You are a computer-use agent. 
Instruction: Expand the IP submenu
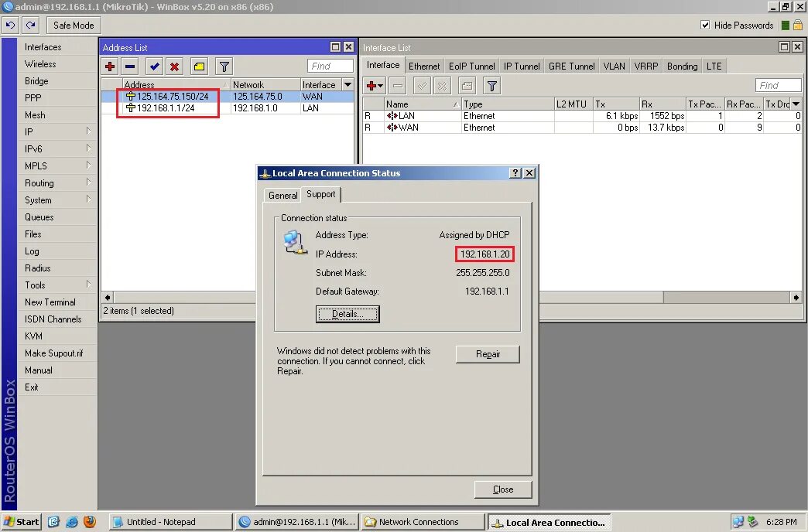[x=57, y=132]
